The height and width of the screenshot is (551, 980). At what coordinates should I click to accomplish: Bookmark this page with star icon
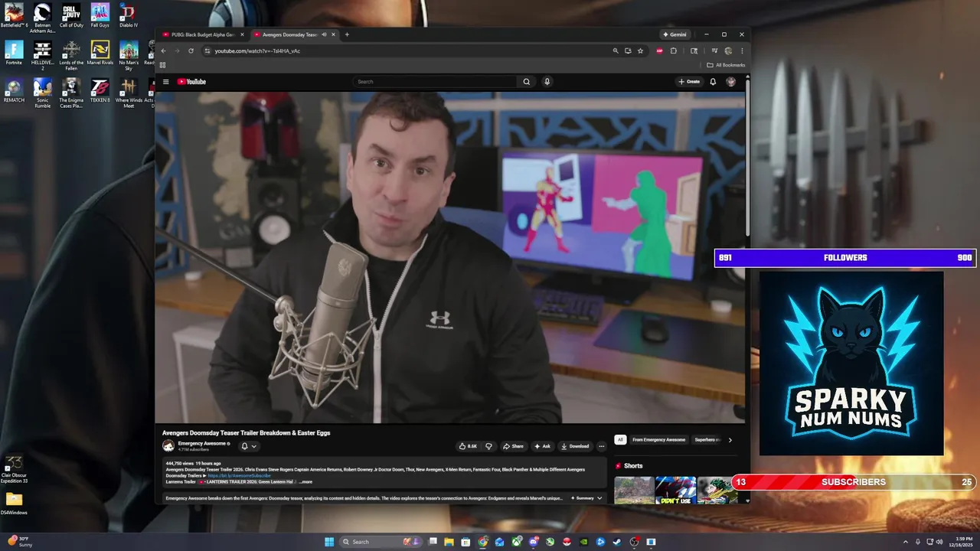640,51
